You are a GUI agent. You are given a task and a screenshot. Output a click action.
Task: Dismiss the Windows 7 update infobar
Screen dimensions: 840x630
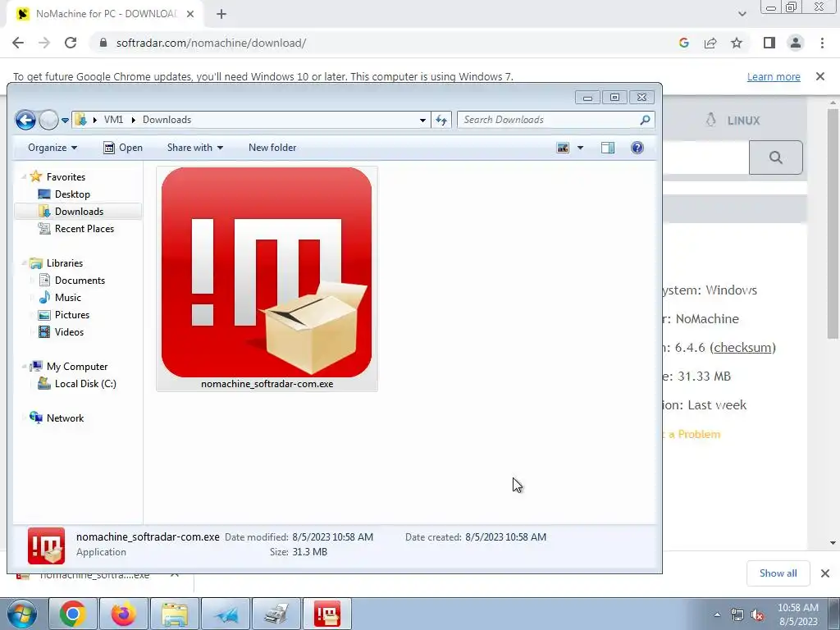pos(820,76)
